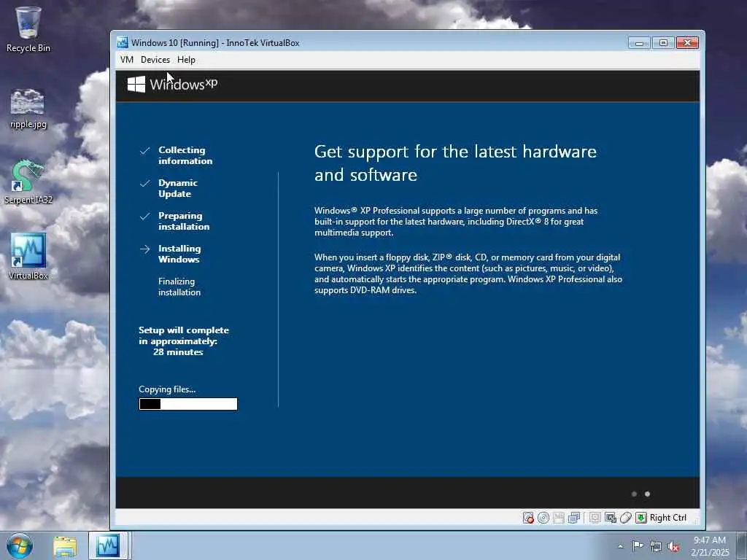Click the hard disk activity status icon
The image size is (747, 560).
[x=528, y=518]
